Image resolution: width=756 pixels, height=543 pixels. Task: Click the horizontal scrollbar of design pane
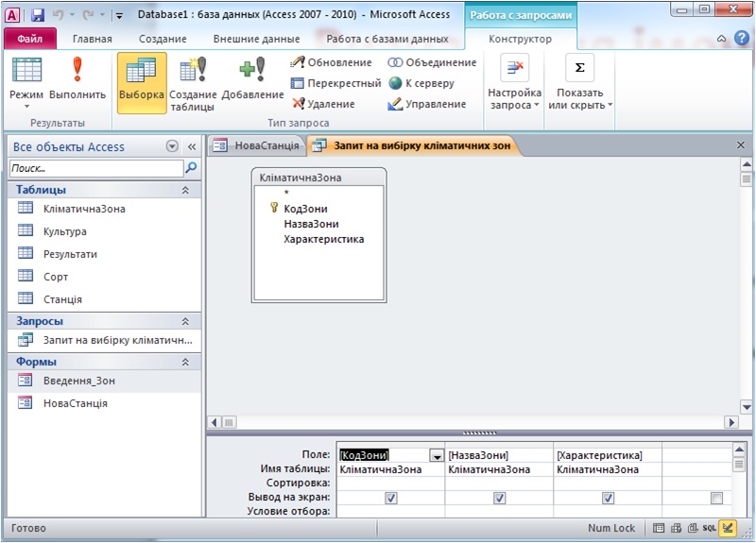pyautogui.click(x=472, y=422)
